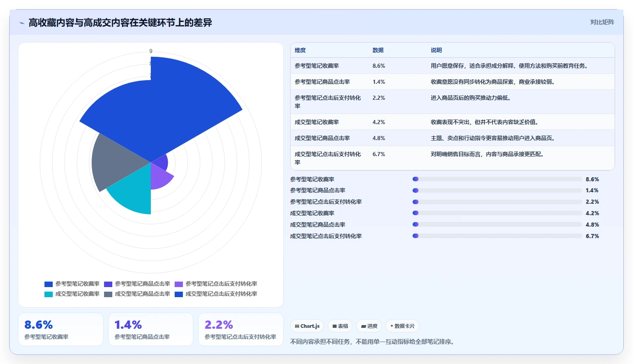Toggle legend item 参考型笔记收藏率
The width and height of the screenshot is (633, 364).
[x=72, y=284]
